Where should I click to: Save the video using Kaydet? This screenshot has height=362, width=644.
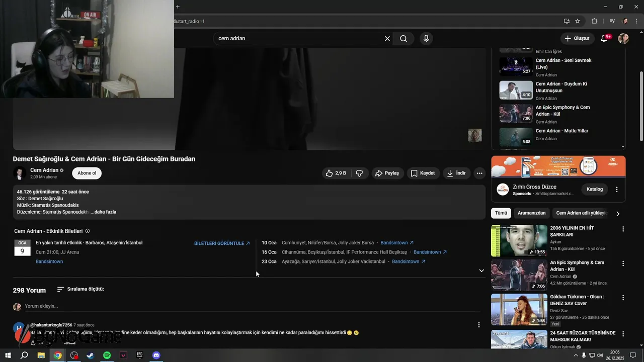423,173
